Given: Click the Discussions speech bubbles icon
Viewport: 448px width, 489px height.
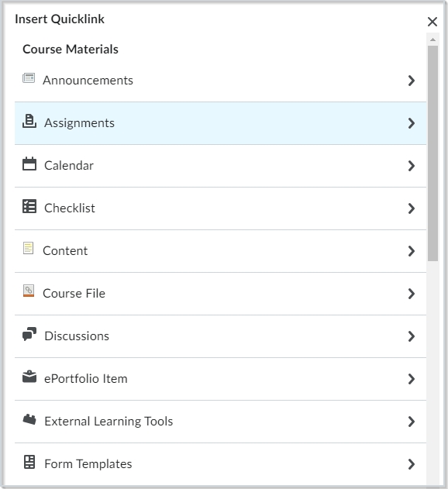Looking at the screenshot, I should pos(29,334).
